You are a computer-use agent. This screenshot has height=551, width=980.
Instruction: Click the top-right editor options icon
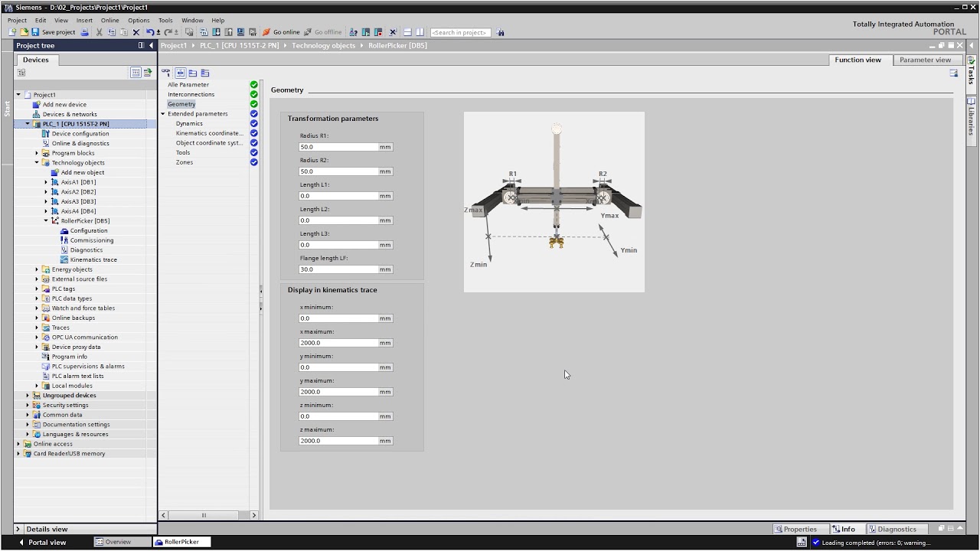(954, 73)
